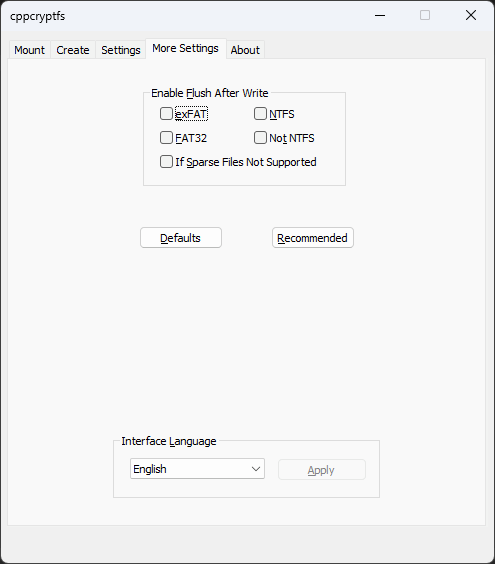This screenshot has width=495, height=564.
Task: Open the About tab
Action: tap(245, 50)
